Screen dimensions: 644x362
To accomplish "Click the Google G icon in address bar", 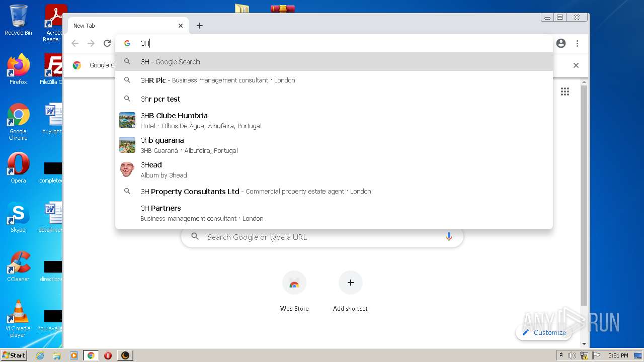I will (x=127, y=43).
